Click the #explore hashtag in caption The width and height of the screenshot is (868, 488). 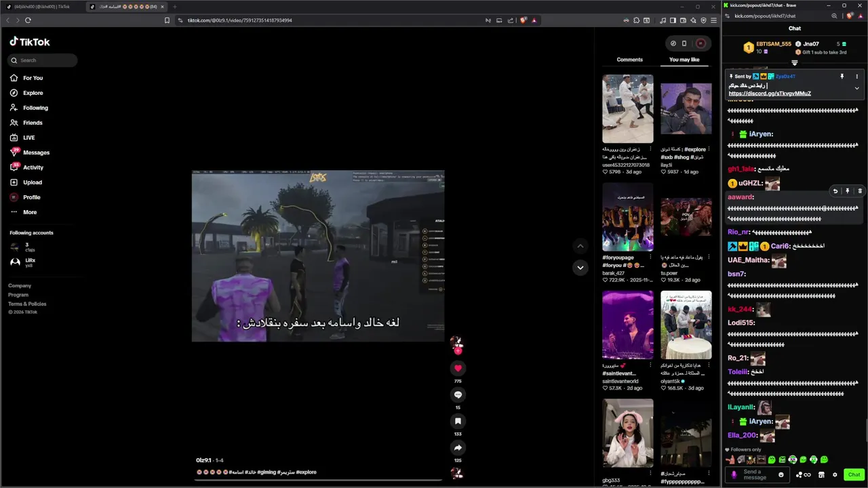click(307, 472)
